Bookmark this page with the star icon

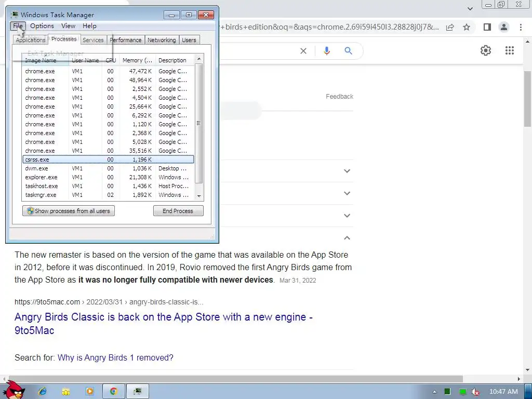point(467,27)
